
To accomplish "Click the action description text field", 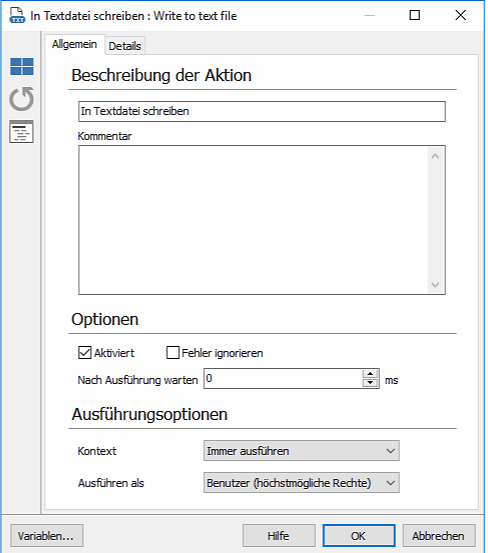I will click(262, 111).
